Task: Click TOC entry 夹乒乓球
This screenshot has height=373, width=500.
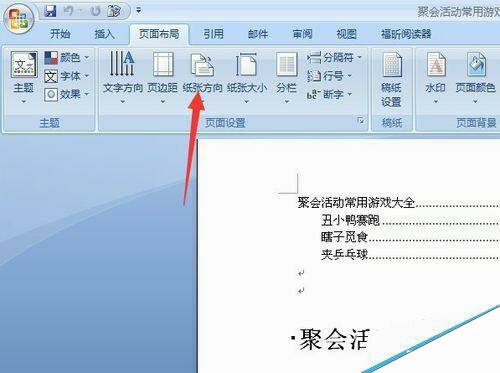Action: 344,254
